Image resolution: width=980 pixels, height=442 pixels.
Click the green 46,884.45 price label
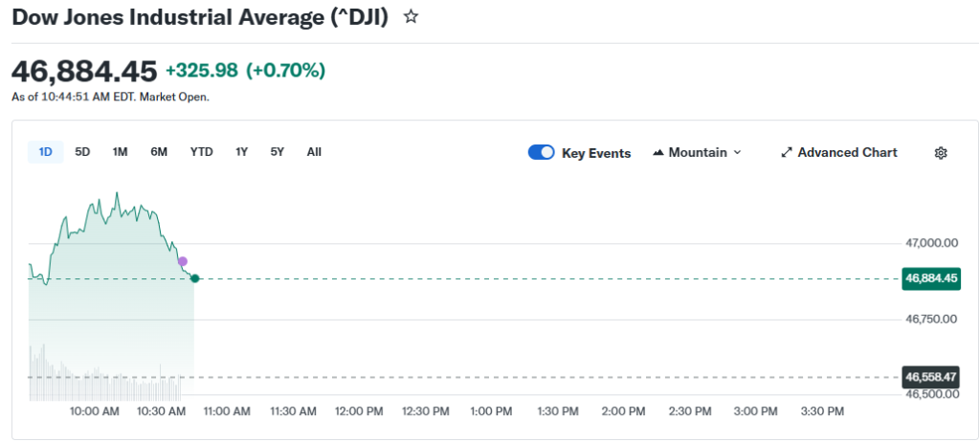[930, 278]
